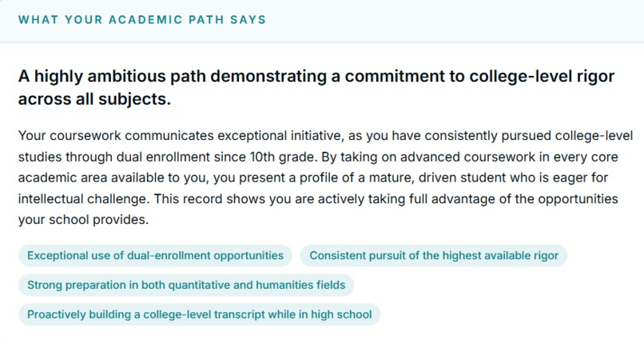644x344 pixels.
Task: Click the line starting 'Your coursework communicates'
Action: click(325, 136)
